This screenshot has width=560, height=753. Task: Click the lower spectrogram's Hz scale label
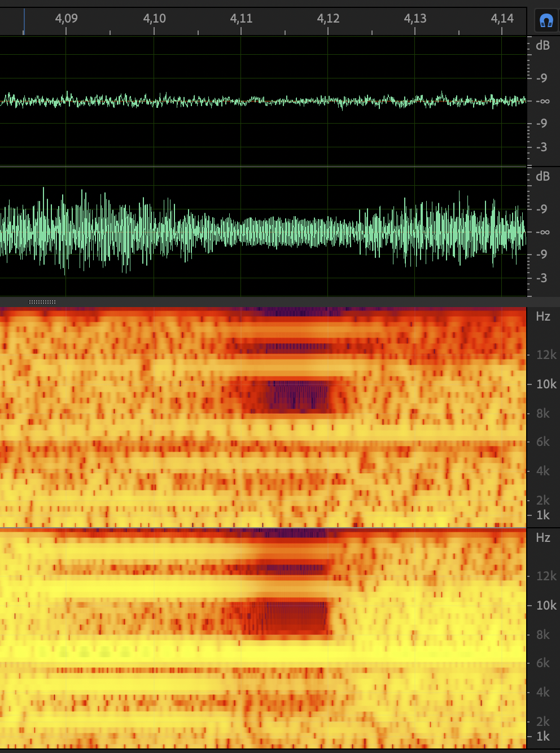(543, 538)
